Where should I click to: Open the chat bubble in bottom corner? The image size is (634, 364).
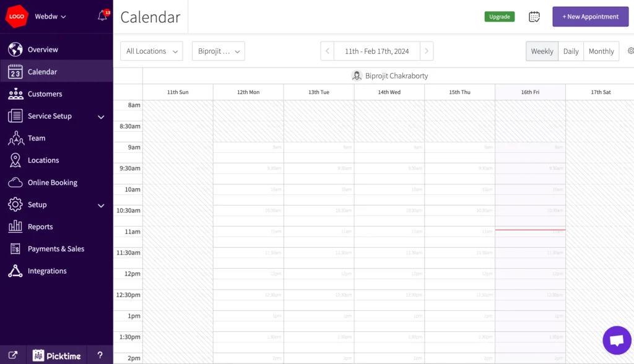pos(617,339)
